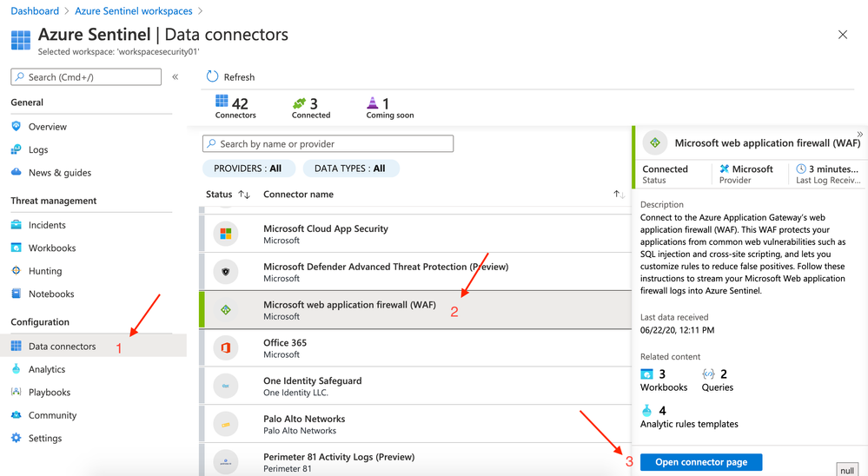Collapse the sidebar with double chevron
This screenshot has height=476, width=868.
pyautogui.click(x=176, y=76)
